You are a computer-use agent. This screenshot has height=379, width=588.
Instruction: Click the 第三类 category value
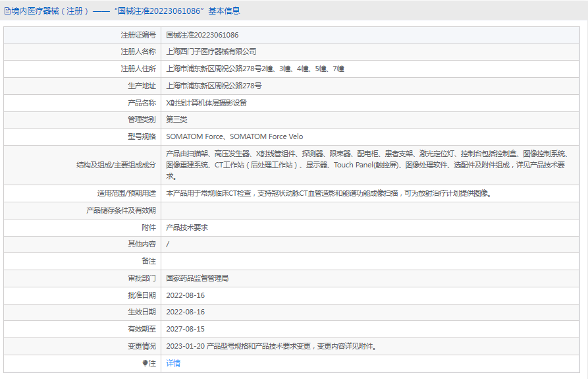(176, 119)
